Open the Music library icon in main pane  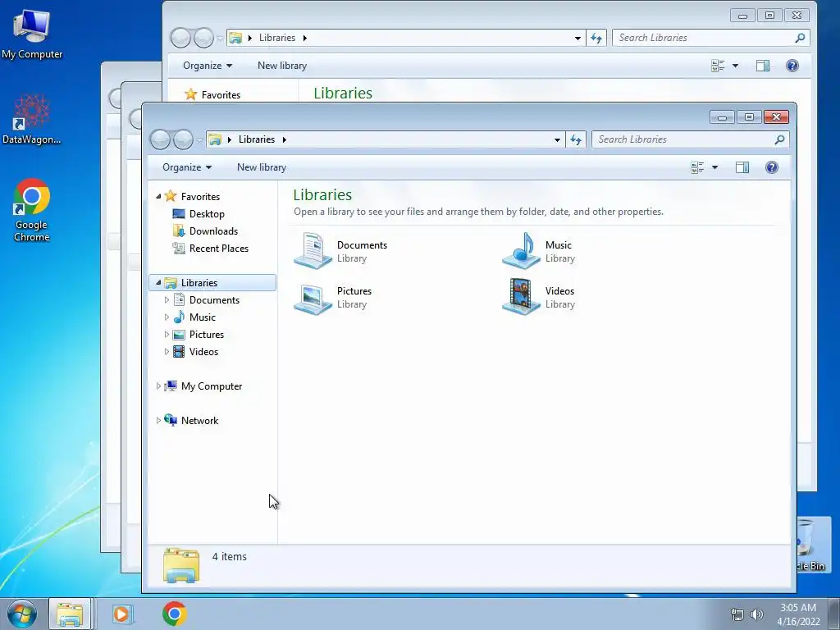[521, 251]
